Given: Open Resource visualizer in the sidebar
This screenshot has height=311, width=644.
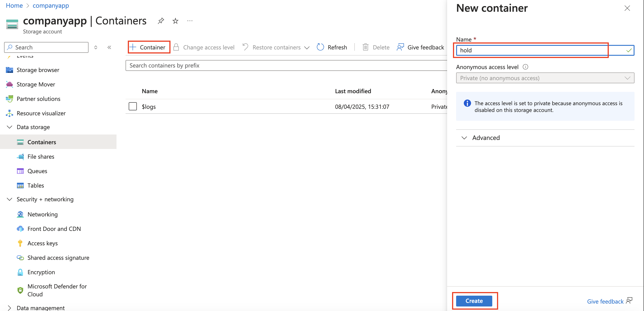Looking at the screenshot, I should tap(41, 113).
